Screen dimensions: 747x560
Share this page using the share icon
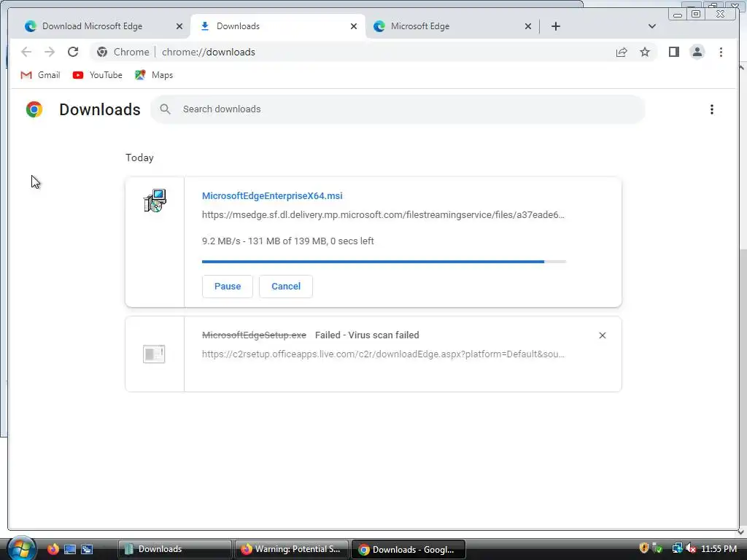tap(622, 52)
